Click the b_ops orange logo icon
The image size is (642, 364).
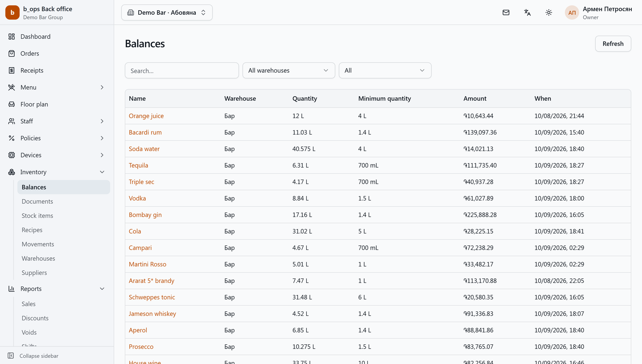(x=12, y=12)
